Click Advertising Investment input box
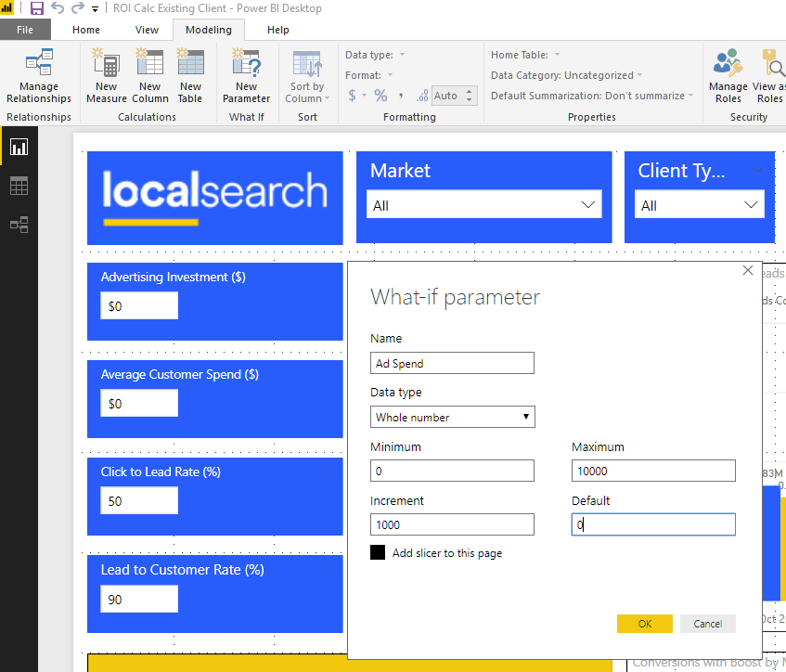This screenshot has height=672, width=786. point(139,306)
